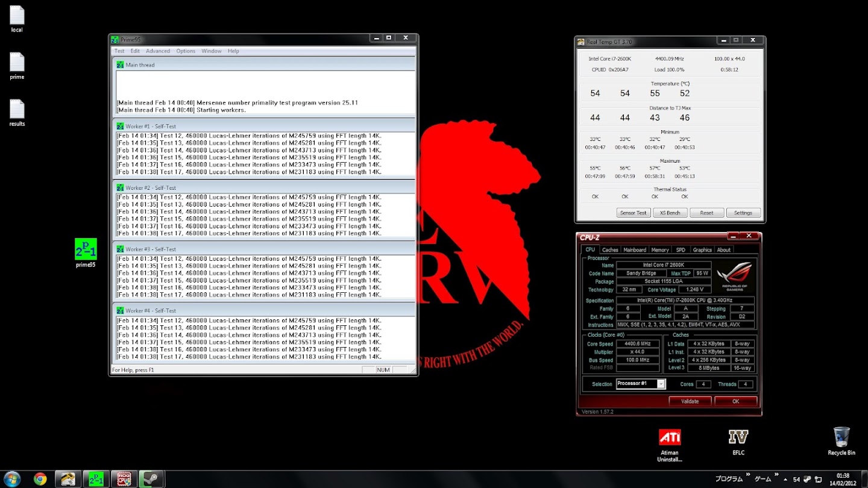Click the Worker #4 window icon
Viewport: 868px width, 488px height.
(121, 310)
